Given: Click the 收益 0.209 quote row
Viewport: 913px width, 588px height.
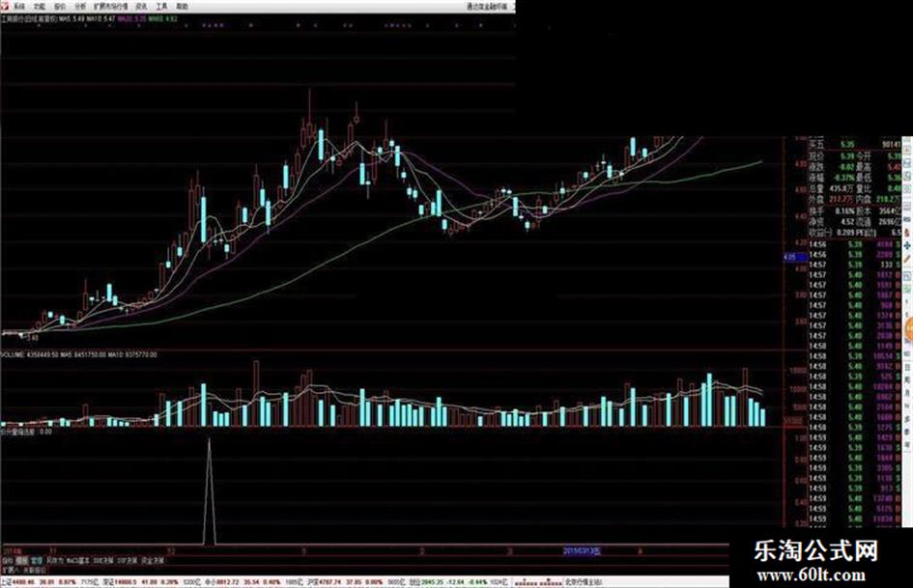Looking at the screenshot, I should [x=831, y=233].
